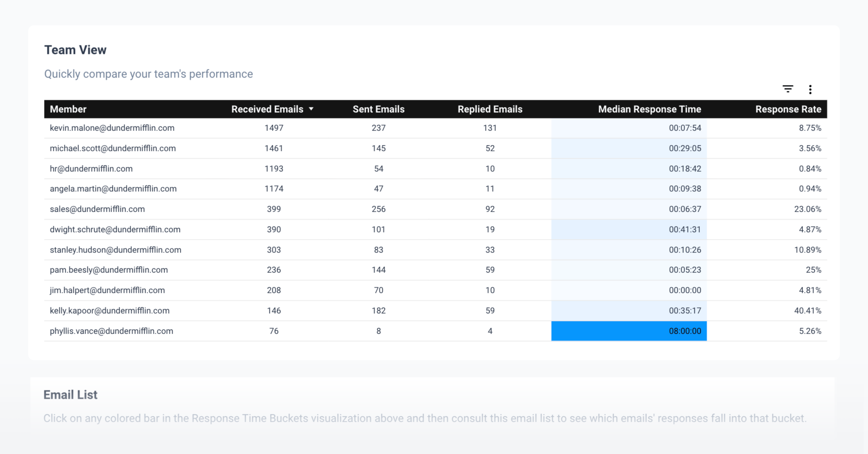Image resolution: width=868 pixels, height=454 pixels.
Task: Select jim.halpert@dundermifflin.com row
Action: coord(107,290)
